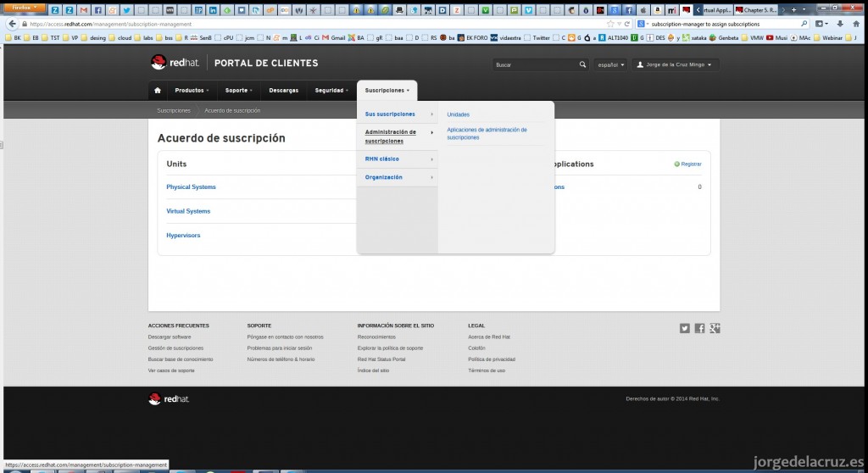
Task: Click the magnifier icon in the Buscar field
Action: coord(582,64)
